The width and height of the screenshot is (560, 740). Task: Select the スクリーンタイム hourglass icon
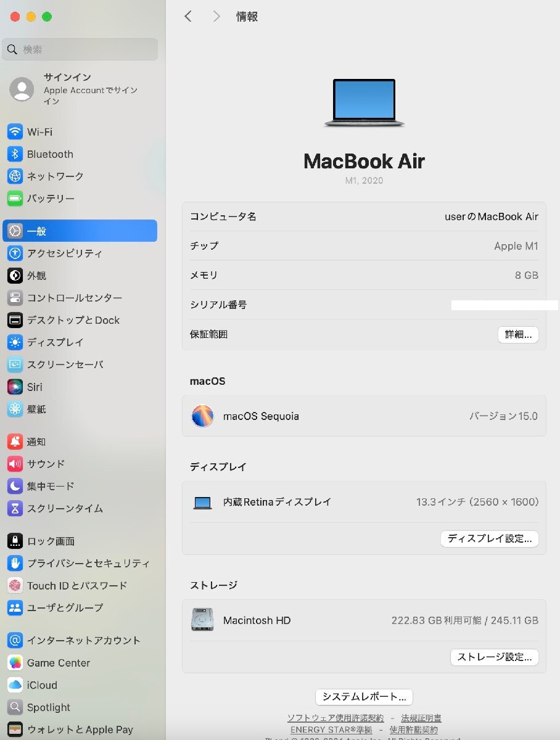[x=15, y=508]
